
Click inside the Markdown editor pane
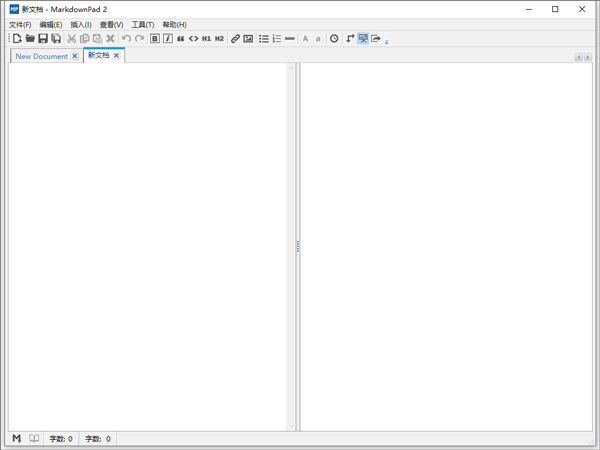pyautogui.click(x=148, y=247)
